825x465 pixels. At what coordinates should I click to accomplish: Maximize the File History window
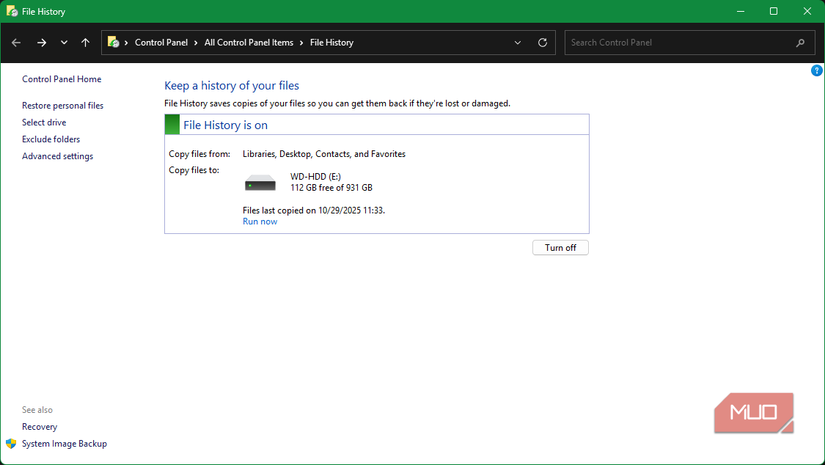coord(773,11)
